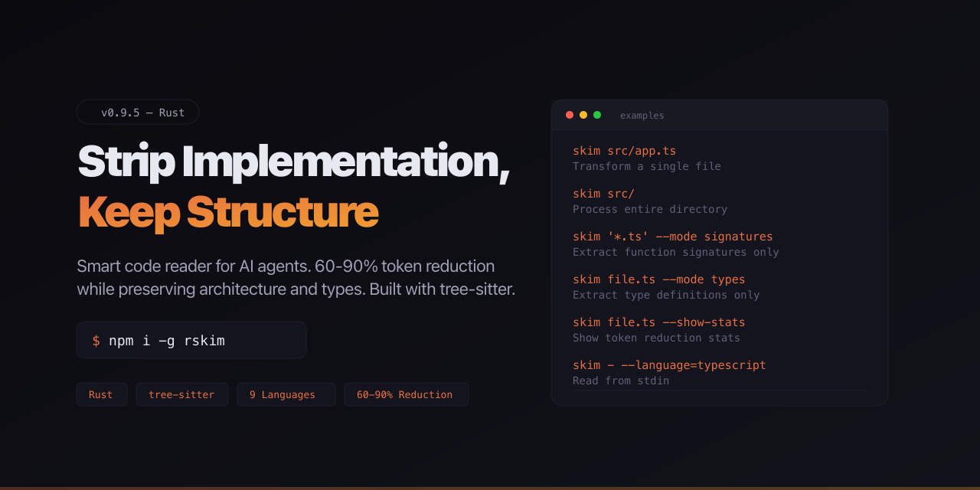Click the skim file.ts --mode types command

click(658, 279)
